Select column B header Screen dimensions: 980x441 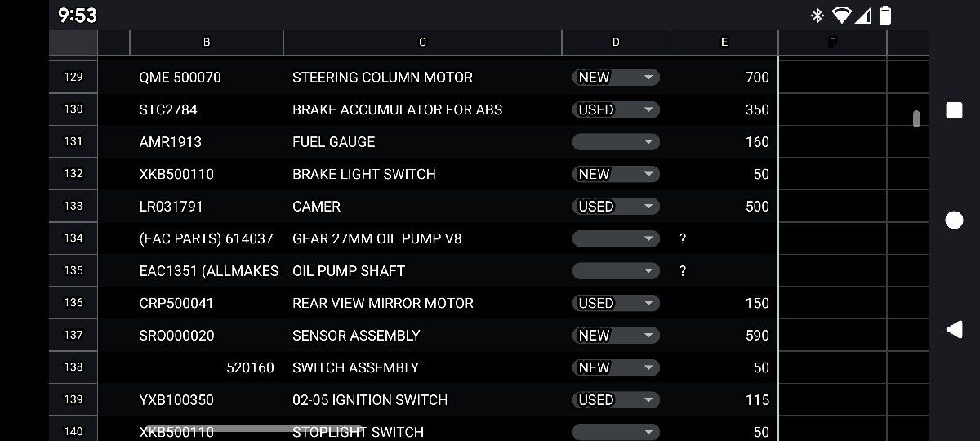(207, 42)
